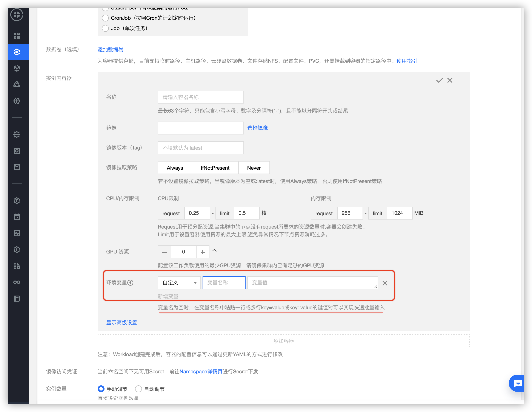Screen dimensions: 532x412
Task: Set image pull policy to IfNotPresent
Action: [215, 168]
